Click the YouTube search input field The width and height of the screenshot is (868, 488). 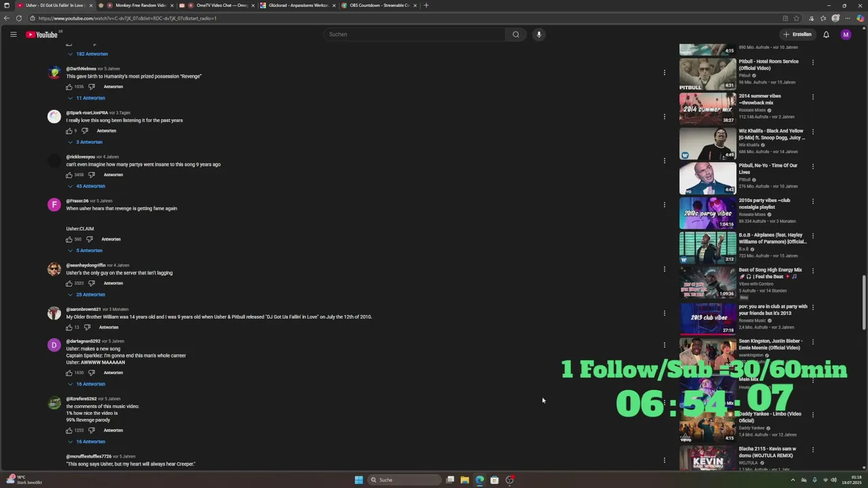pos(415,35)
